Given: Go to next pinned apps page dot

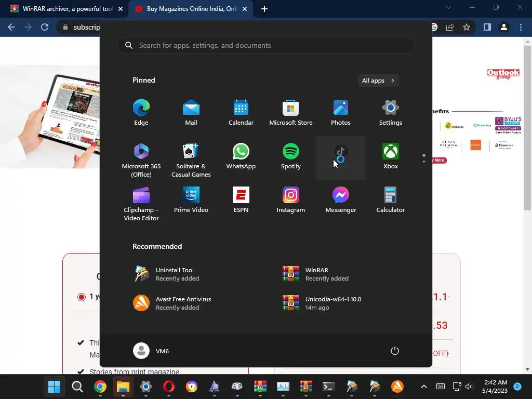Looking at the screenshot, I should coord(424,162).
